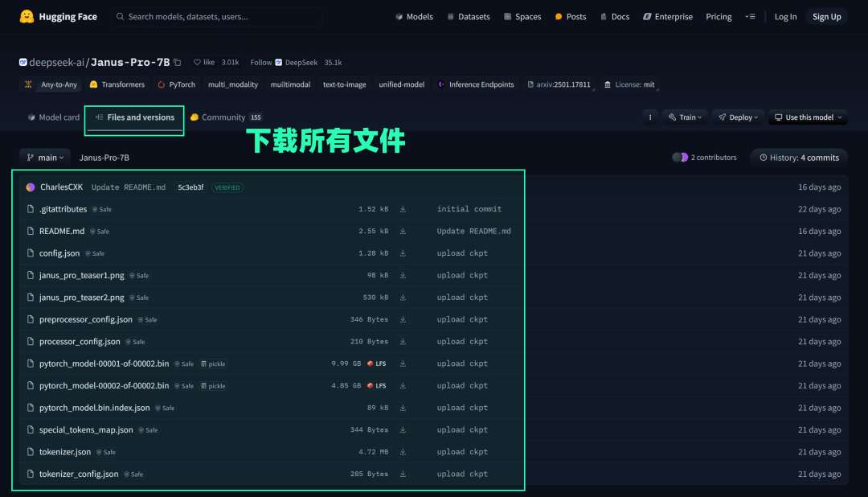Screen dimensions: 868x497
Task: Download special_tokens_map.json via download icon
Action: pyautogui.click(x=403, y=430)
